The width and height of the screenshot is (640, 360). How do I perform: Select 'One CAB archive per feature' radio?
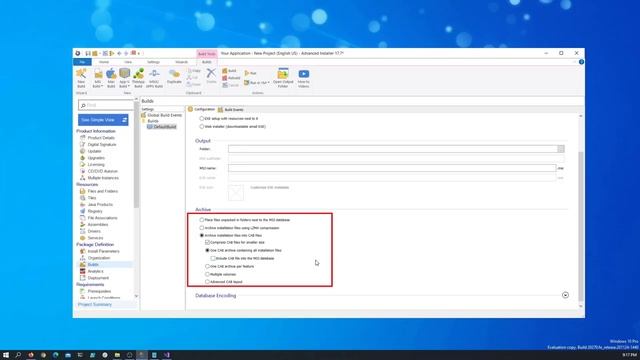tap(207, 266)
